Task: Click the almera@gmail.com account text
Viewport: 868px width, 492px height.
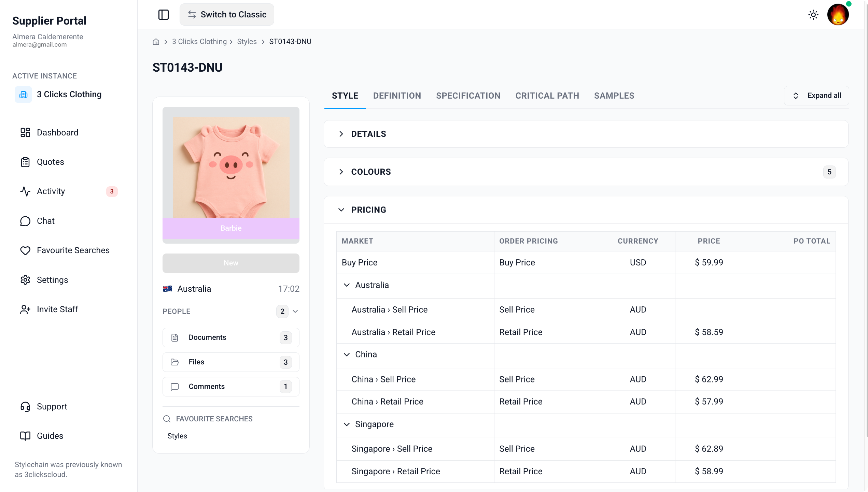Action: (x=40, y=45)
